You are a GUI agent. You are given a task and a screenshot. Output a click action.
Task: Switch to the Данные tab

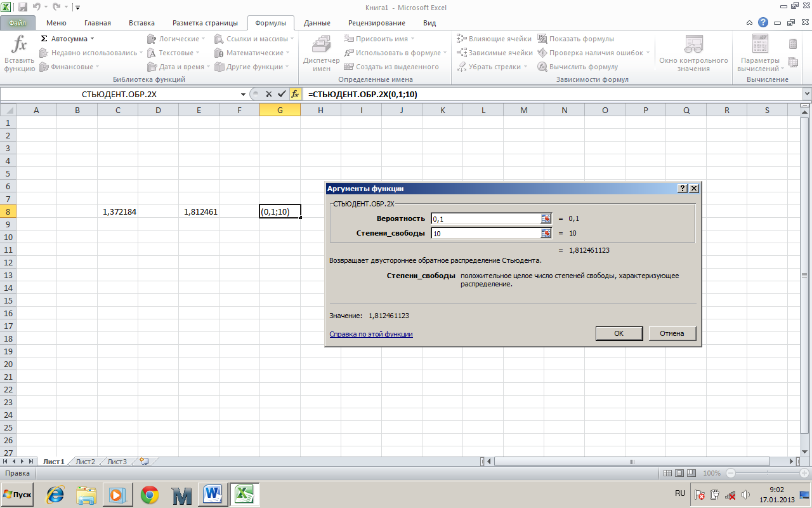(317, 23)
